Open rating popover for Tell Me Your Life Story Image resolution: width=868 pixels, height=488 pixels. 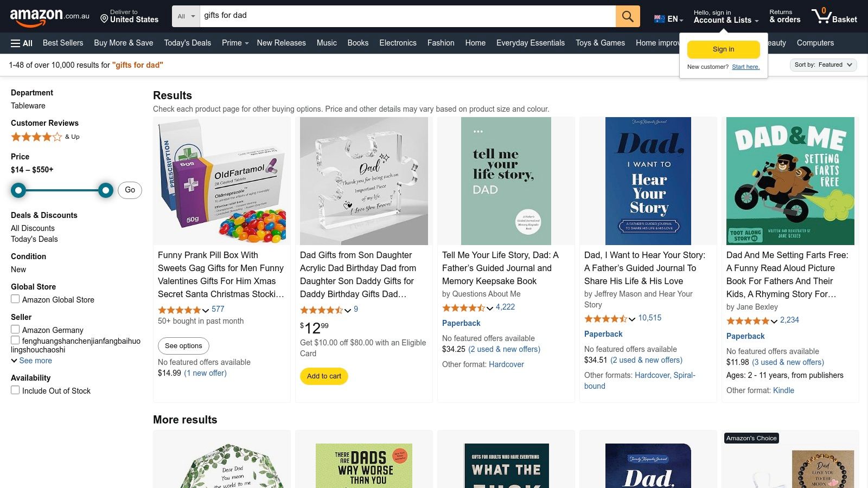tap(490, 308)
